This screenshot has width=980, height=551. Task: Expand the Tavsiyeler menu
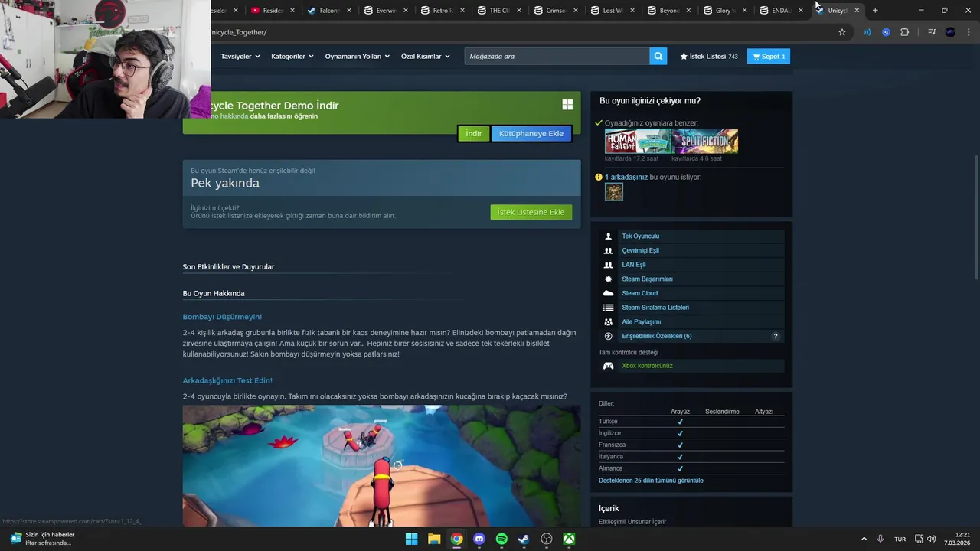pyautogui.click(x=240, y=56)
